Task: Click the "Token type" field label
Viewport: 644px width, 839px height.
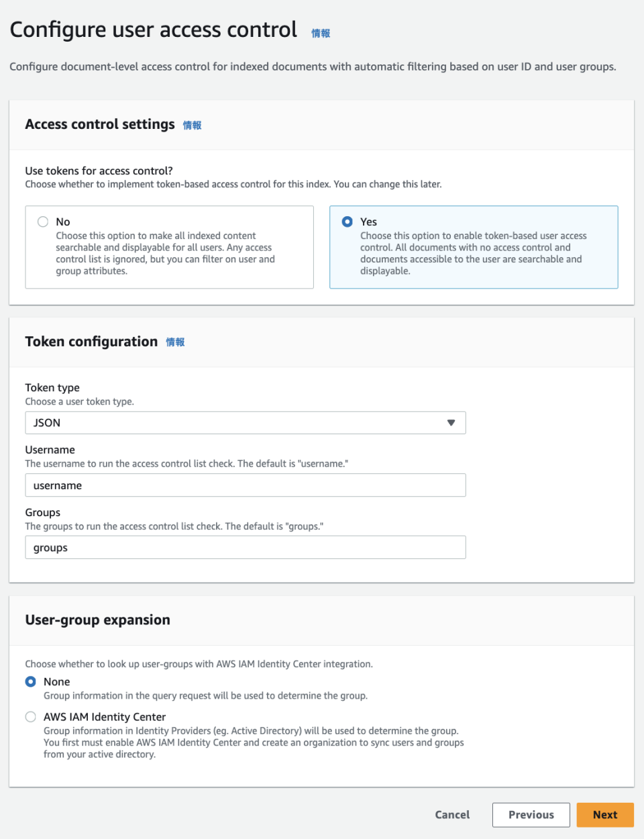Action: tap(52, 387)
